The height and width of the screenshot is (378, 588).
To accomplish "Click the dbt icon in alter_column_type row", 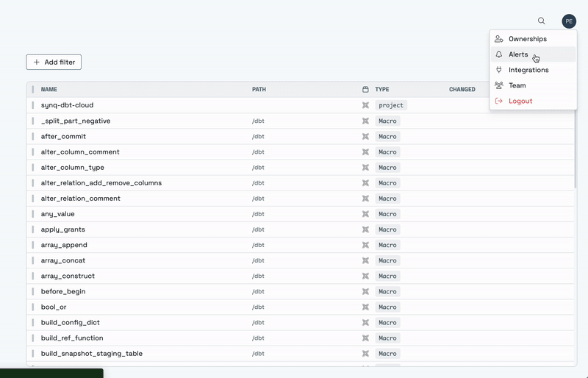I will pyautogui.click(x=365, y=168).
